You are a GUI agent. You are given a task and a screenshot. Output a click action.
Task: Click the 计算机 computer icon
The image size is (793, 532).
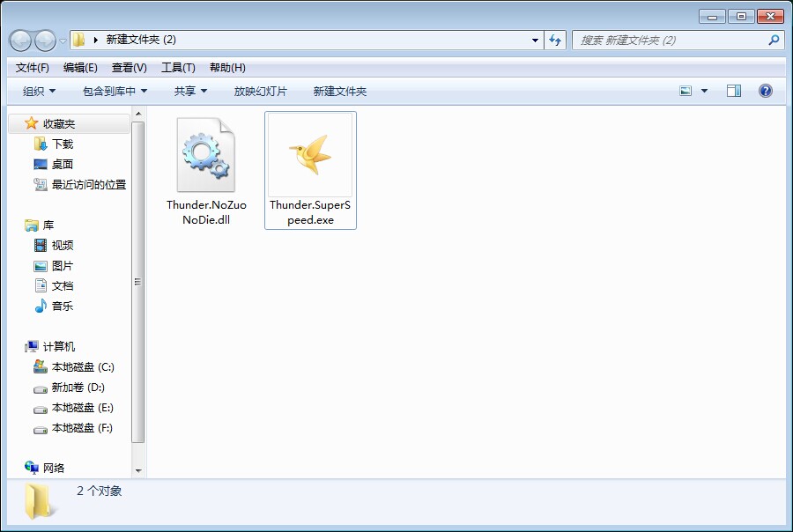tap(32, 346)
